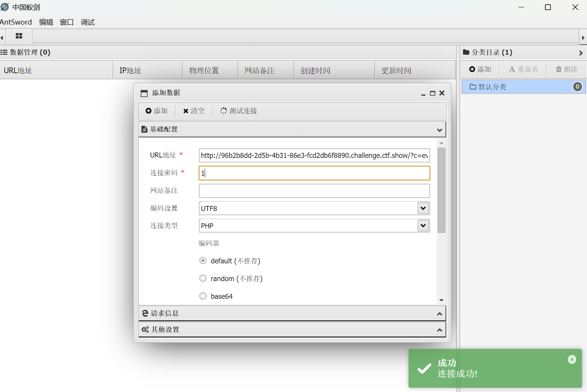587x392 pixels.
Task: Click the IP地址 column header
Action: (x=148, y=70)
